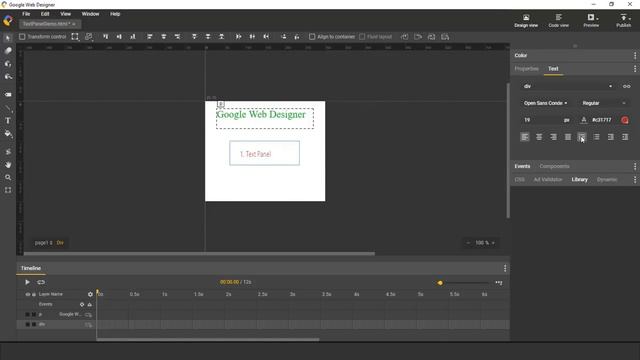This screenshot has width=640, height=360.
Task: Open the Events panel options menu
Action: click(x=635, y=166)
